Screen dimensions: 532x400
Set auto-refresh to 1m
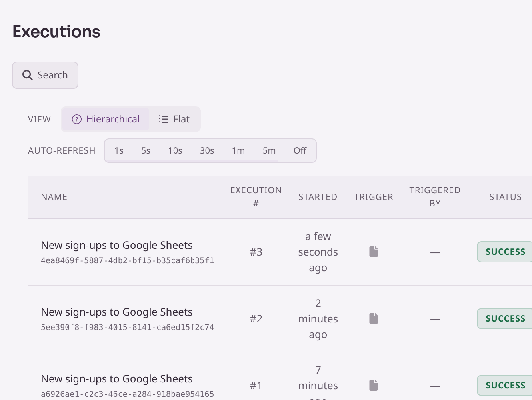click(238, 151)
